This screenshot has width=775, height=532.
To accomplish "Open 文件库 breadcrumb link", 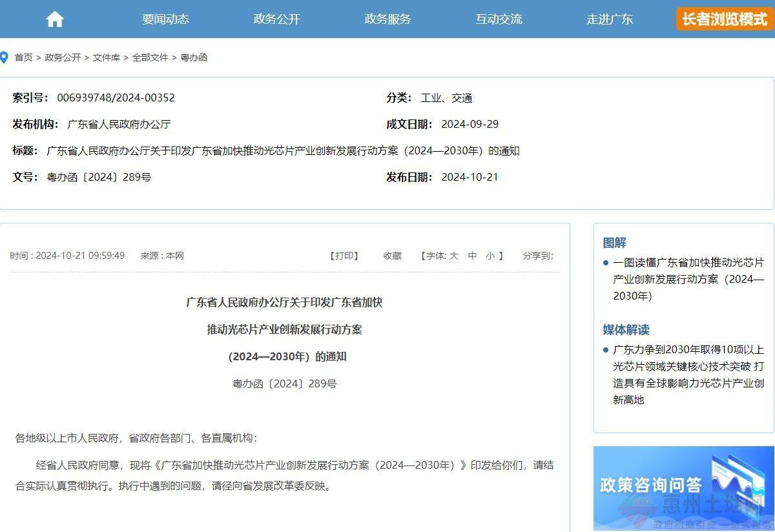I will click(106, 57).
